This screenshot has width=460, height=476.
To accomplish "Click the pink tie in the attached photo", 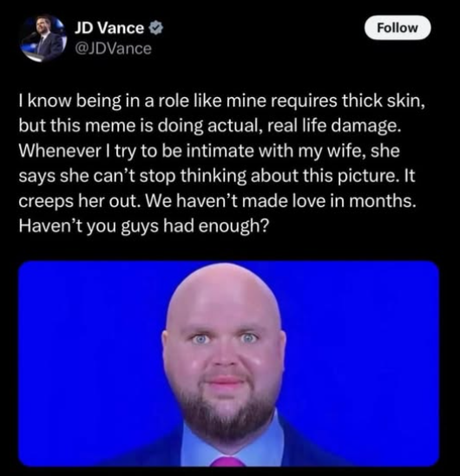I will point(228,461).
